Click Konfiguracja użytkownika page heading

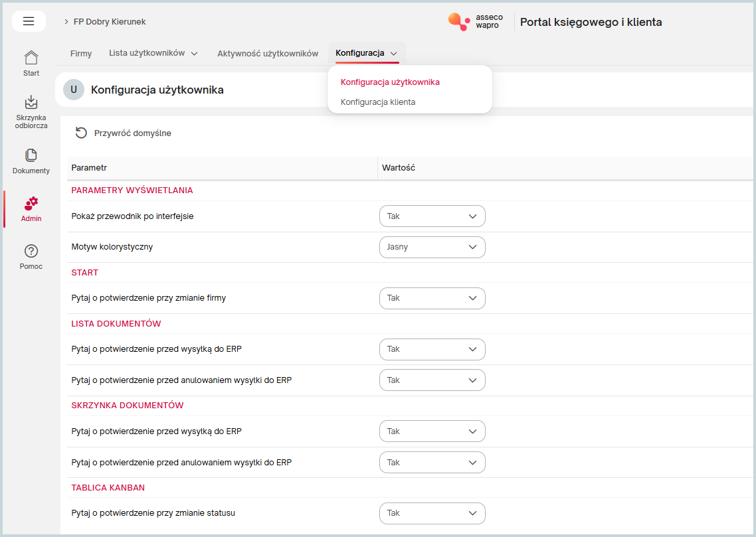coord(157,90)
